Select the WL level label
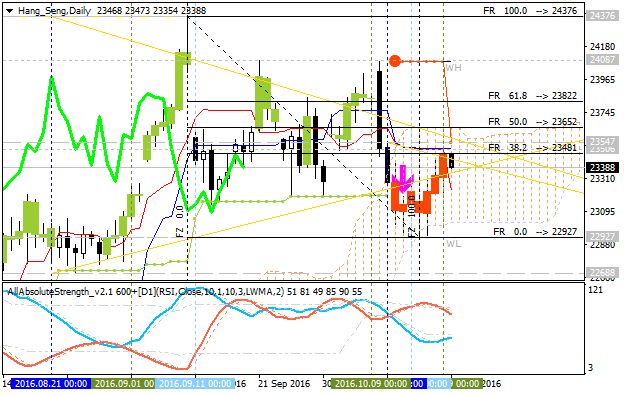 click(453, 243)
